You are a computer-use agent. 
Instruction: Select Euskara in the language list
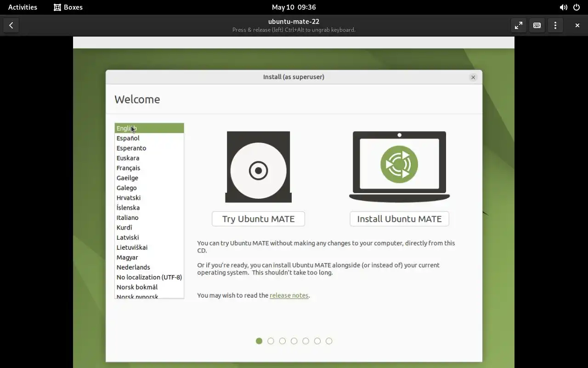149,158
